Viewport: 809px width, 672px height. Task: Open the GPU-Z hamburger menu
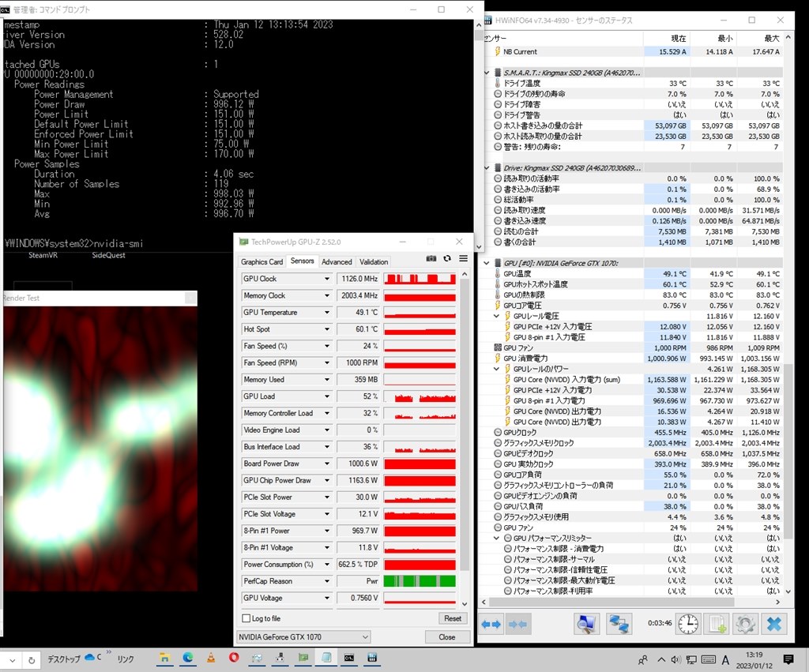[463, 258]
